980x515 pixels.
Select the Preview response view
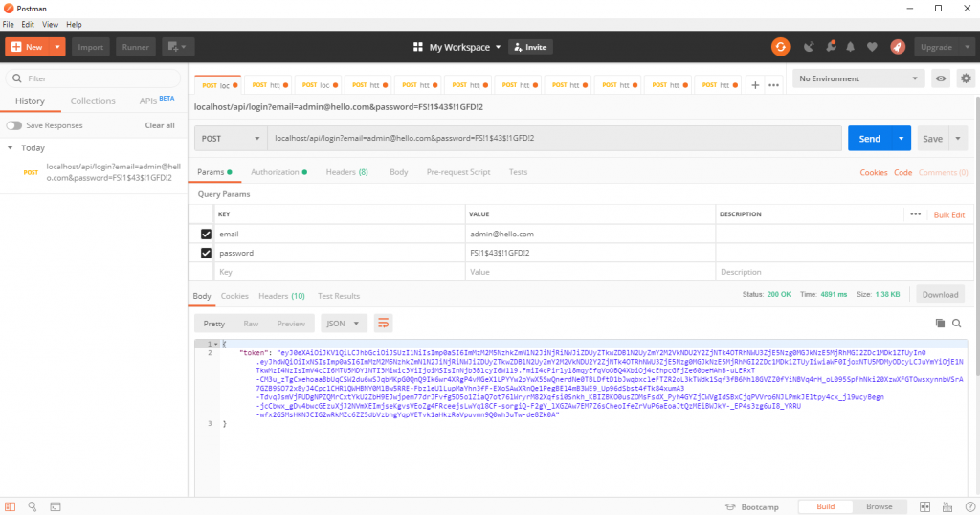pyautogui.click(x=291, y=324)
